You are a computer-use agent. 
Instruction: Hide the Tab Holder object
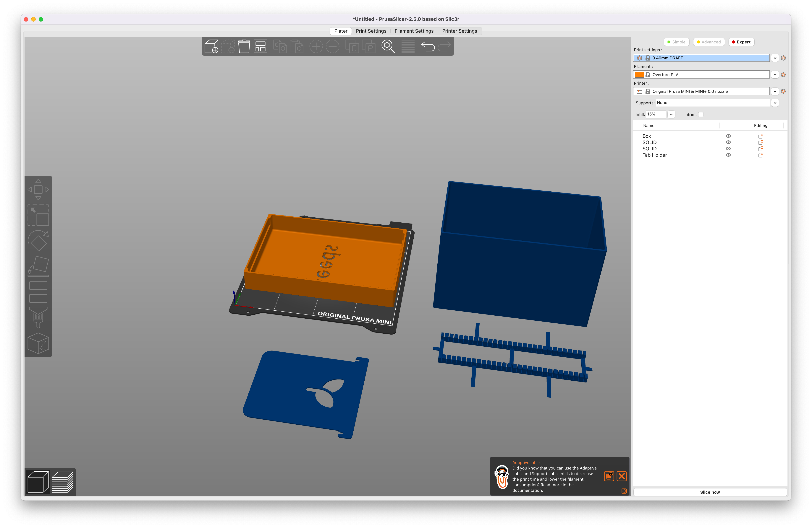728,155
